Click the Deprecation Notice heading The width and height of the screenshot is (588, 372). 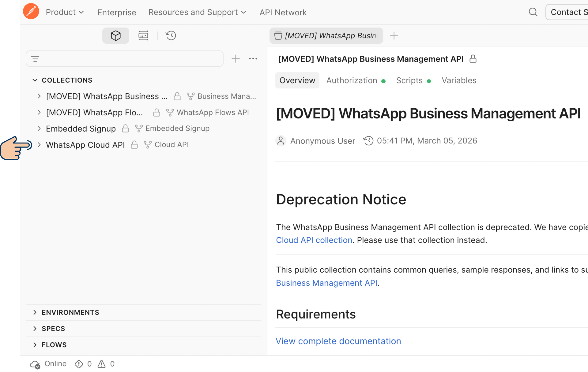click(x=341, y=199)
